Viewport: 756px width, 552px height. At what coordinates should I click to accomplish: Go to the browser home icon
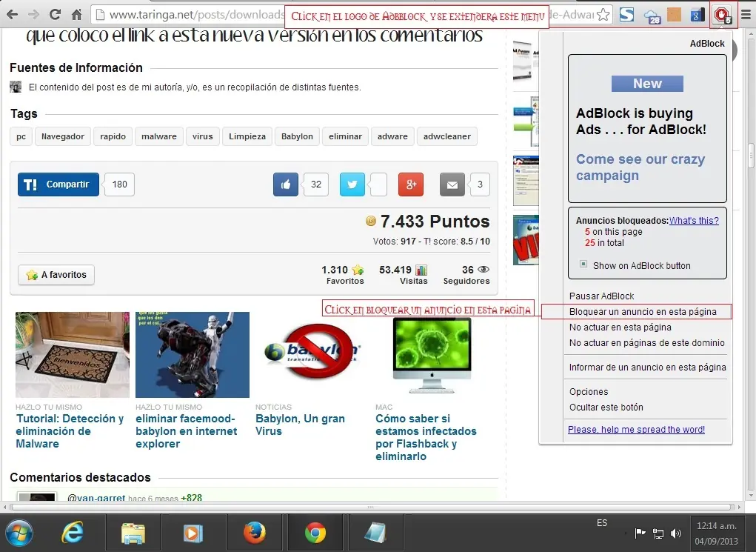(x=77, y=15)
